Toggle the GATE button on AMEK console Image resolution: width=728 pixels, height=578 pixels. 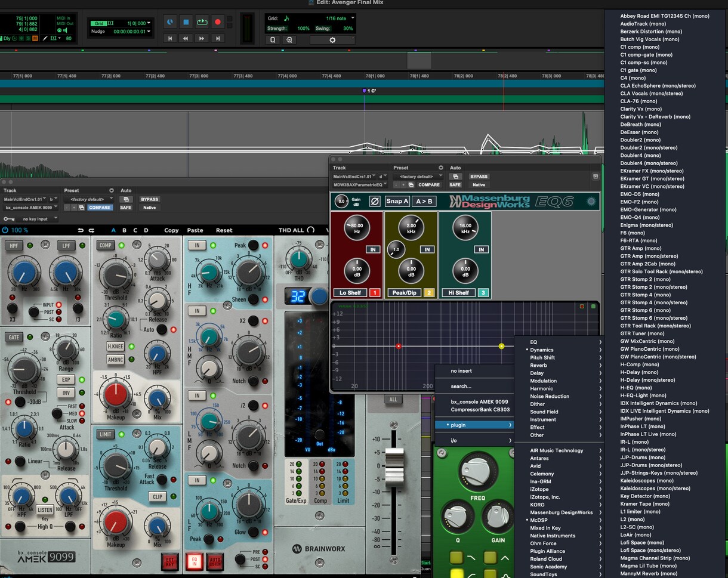(x=13, y=337)
